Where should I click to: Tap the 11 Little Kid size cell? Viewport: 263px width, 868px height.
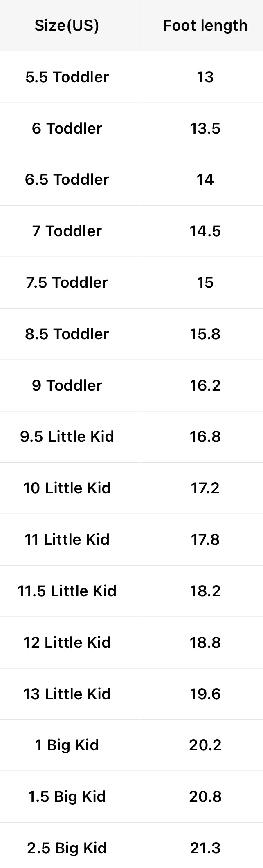[67, 539]
